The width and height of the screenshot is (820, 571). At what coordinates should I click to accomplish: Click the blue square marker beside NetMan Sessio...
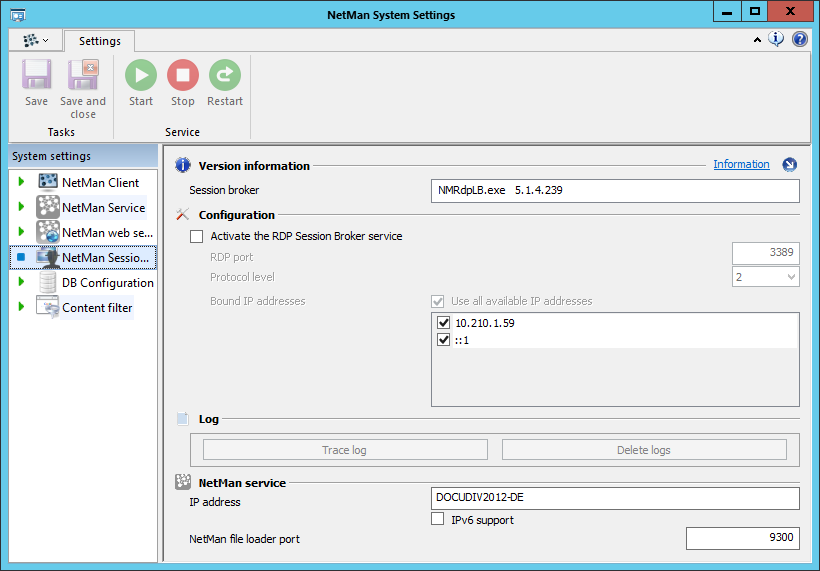pyautogui.click(x=21, y=257)
